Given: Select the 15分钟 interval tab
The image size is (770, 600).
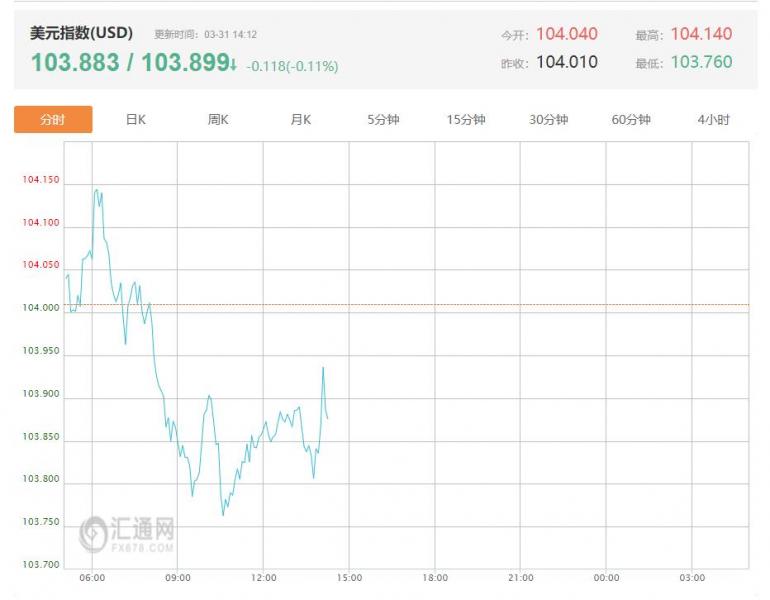Looking at the screenshot, I should [x=466, y=120].
